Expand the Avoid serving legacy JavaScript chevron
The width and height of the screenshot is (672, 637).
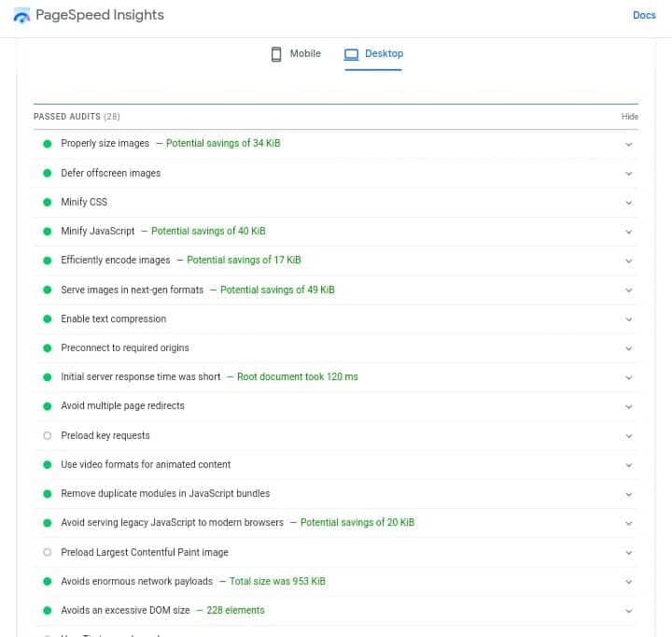point(628,524)
